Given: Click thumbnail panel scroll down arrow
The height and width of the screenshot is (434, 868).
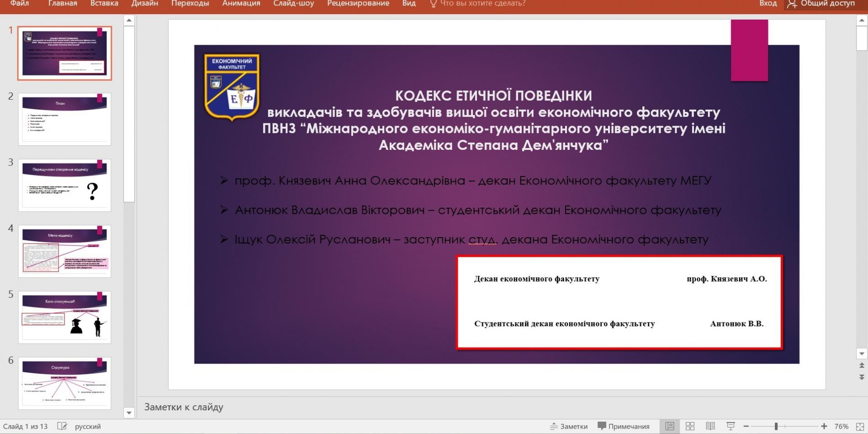Looking at the screenshot, I should pyautogui.click(x=129, y=413).
